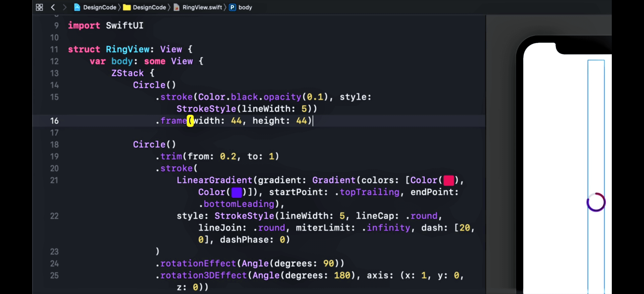Click line number 9 in the gutter

56,25
